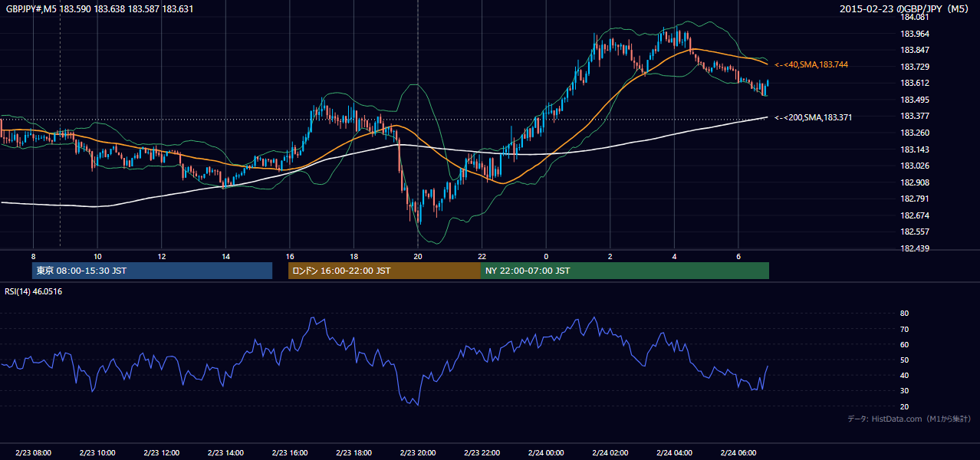
Task: Click the 2/24 04:00 date label
Action: (674, 453)
